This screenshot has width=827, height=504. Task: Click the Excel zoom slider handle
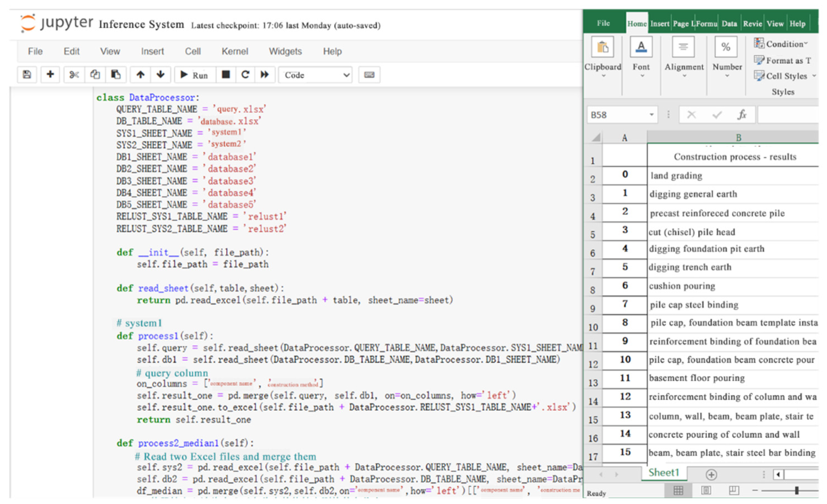point(796,491)
